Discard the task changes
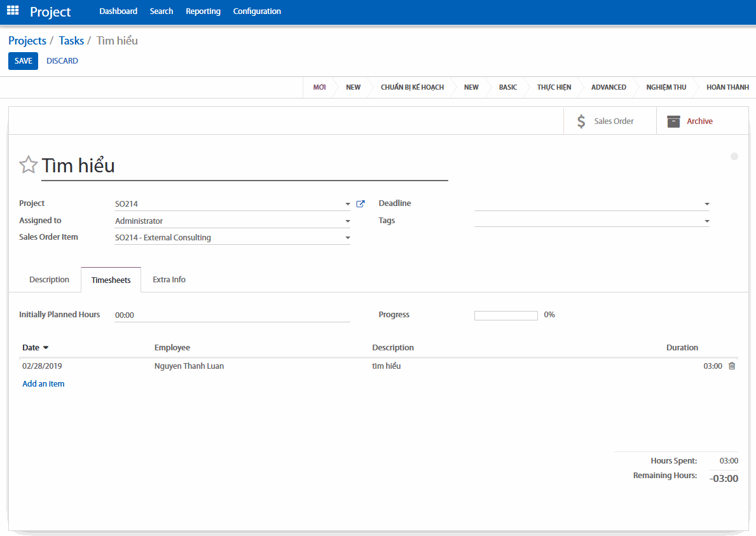Image resolution: width=756 pixels, height=536 pixels. click(62, 61)
